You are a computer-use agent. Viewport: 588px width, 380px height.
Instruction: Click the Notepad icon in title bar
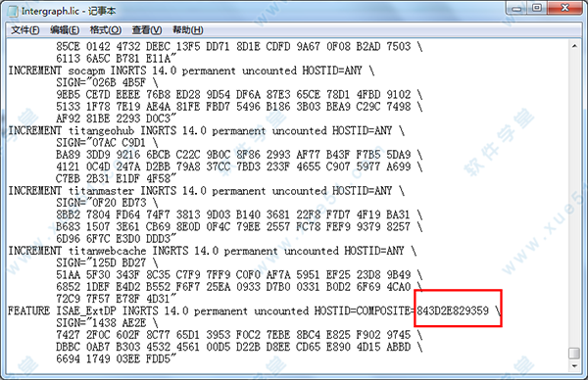tap(13, 11)
